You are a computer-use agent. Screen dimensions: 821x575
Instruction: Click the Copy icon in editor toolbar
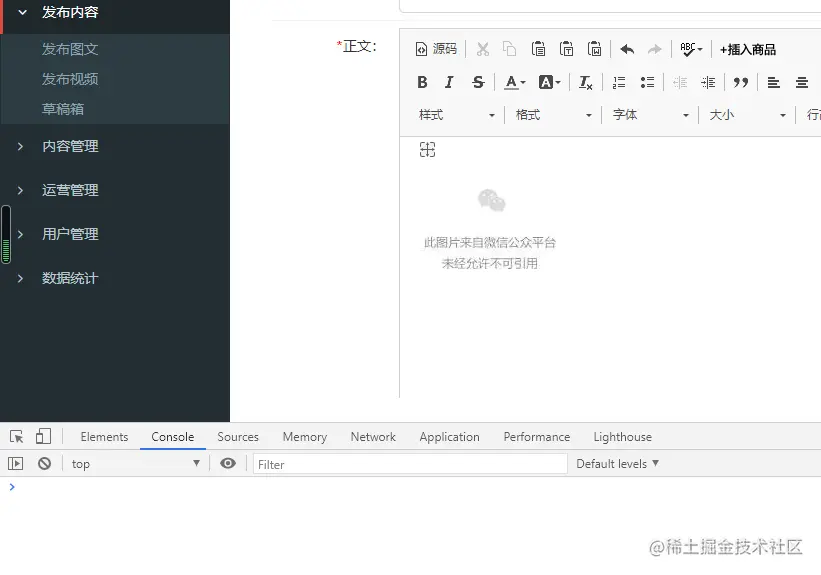509,49
